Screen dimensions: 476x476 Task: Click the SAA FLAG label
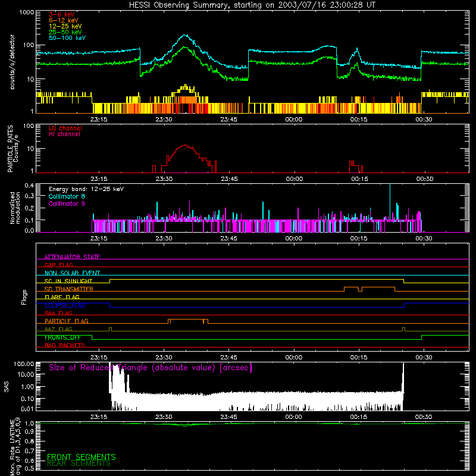click(x=58, y=313)
